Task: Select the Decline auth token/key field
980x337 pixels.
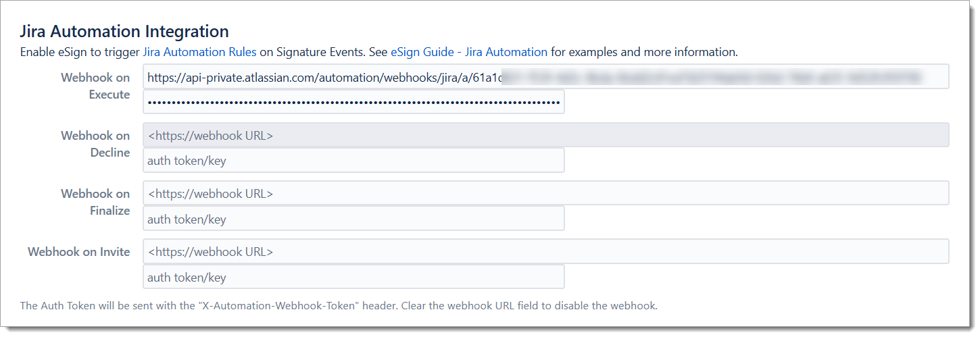Action: (353, 161)
